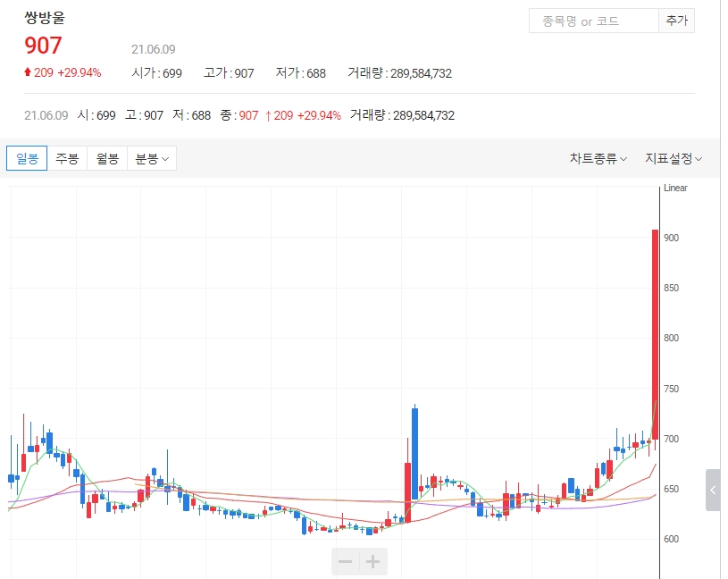Click the 850 price axis label
Image resolution: width=728 pixels, height=579 pixels.
672,288
